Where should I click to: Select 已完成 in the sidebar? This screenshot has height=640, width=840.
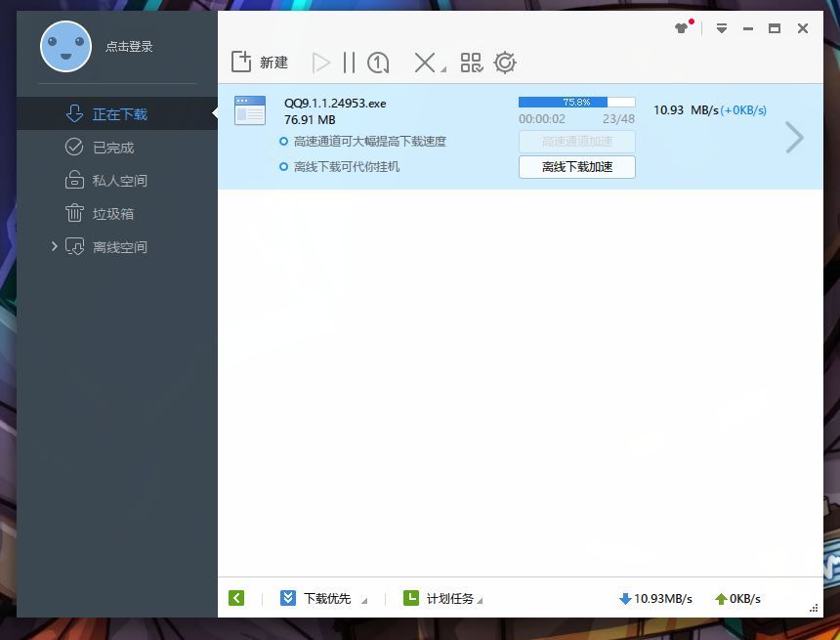pos(112,148)
